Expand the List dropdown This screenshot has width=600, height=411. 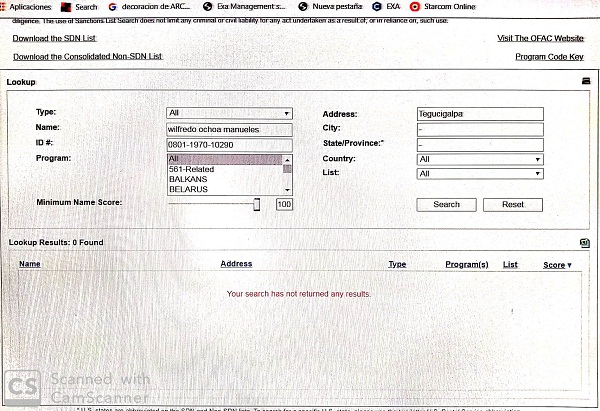click(479, 174)
